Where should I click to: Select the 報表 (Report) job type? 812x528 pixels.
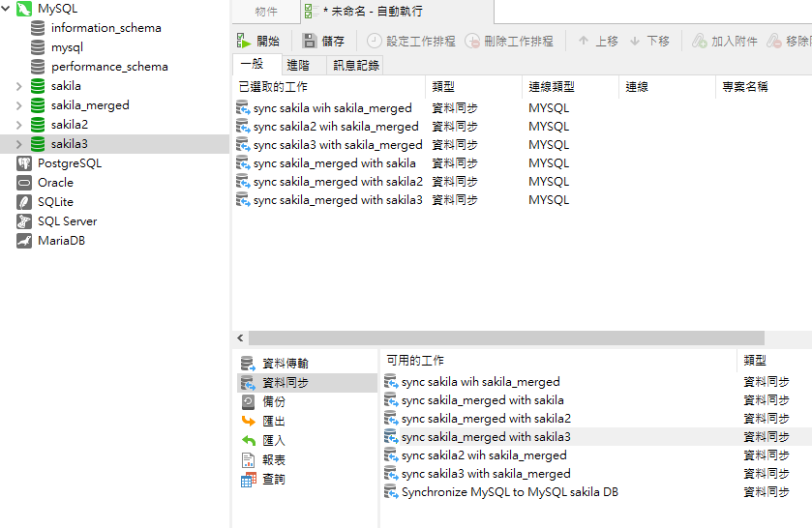pos(274,459)
